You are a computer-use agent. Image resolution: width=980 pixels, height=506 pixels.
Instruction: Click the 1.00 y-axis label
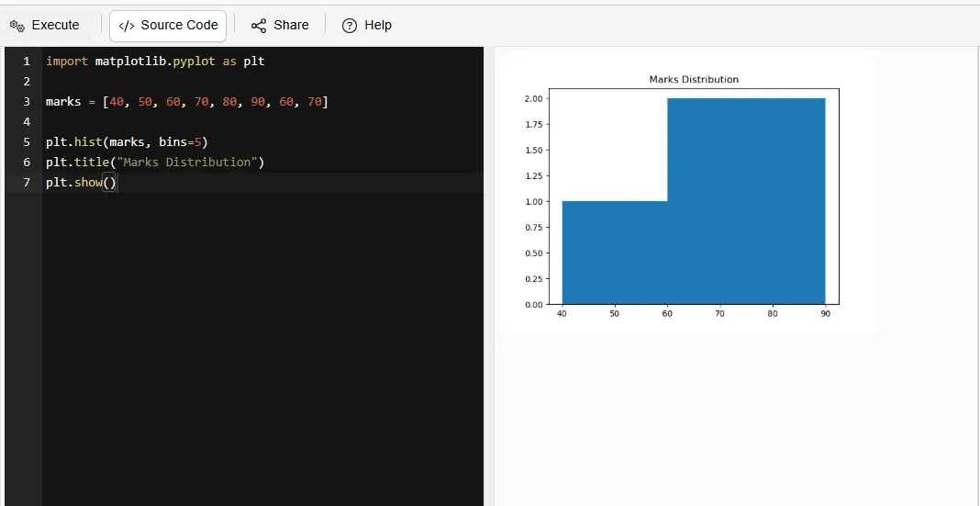tap(533, 201)
